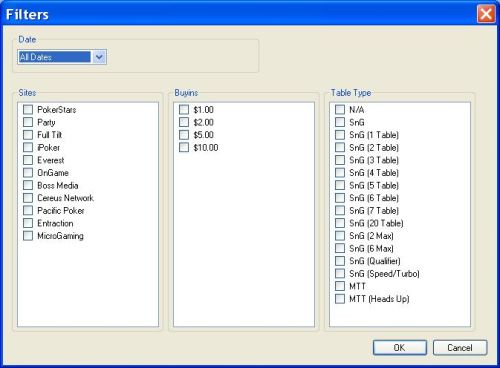Screen dimensions: 500x368
Task: Dismiss the dialog with Cancel
Action: (460, 348)
